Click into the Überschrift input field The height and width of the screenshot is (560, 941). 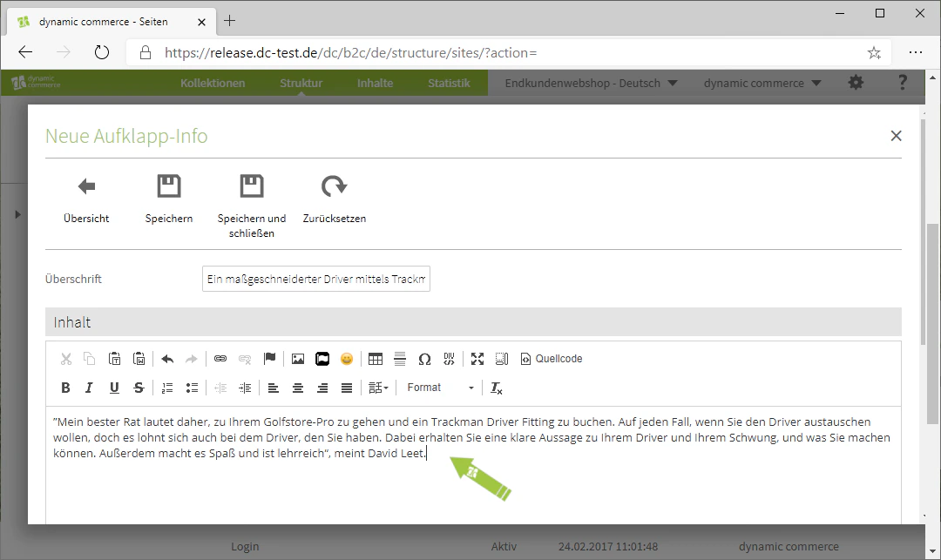[x=316, y=279]
